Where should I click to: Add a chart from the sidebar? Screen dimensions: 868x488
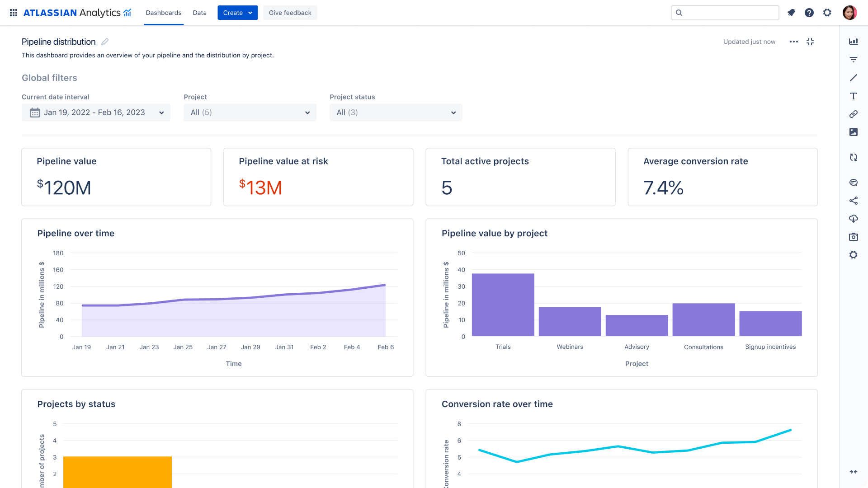click(853, 42)
